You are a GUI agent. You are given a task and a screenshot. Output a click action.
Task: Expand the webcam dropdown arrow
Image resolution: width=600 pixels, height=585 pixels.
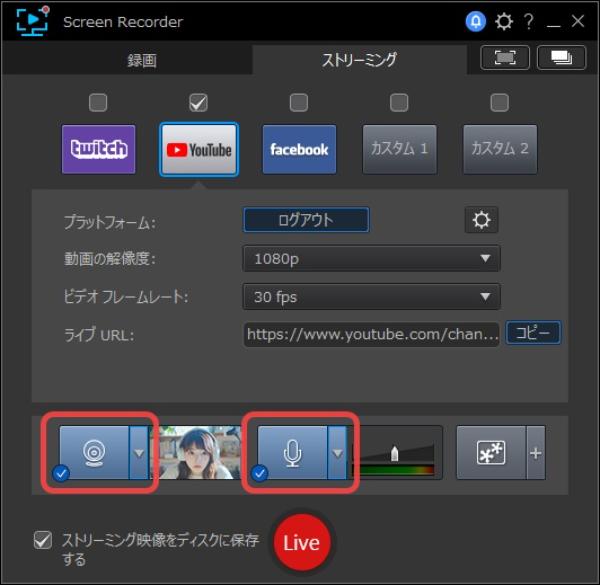[x=139, y=453]
